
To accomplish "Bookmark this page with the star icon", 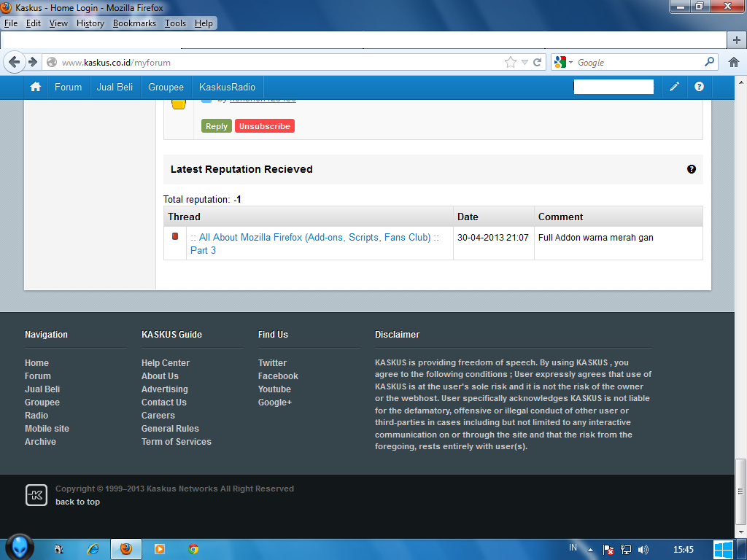I will coord(510,62).
